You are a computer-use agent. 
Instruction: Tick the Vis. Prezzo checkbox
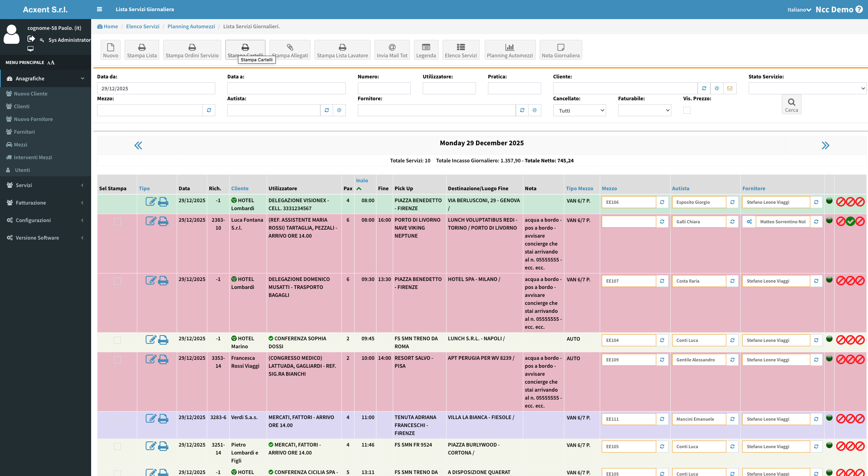click(687, 110)
